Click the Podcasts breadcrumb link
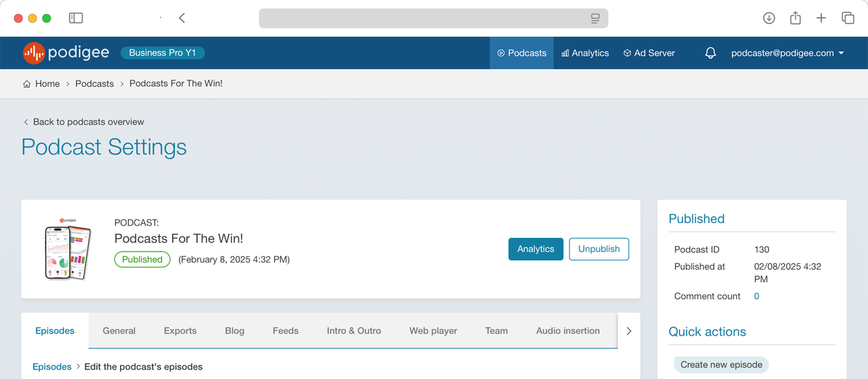 point(95,84)
